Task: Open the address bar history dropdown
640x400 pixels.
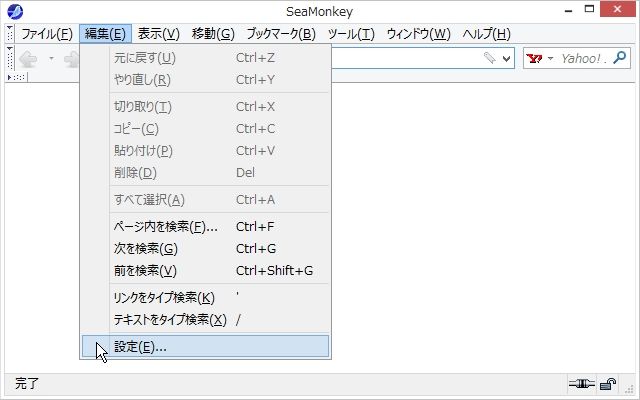Action: click(x=507, y=59)
